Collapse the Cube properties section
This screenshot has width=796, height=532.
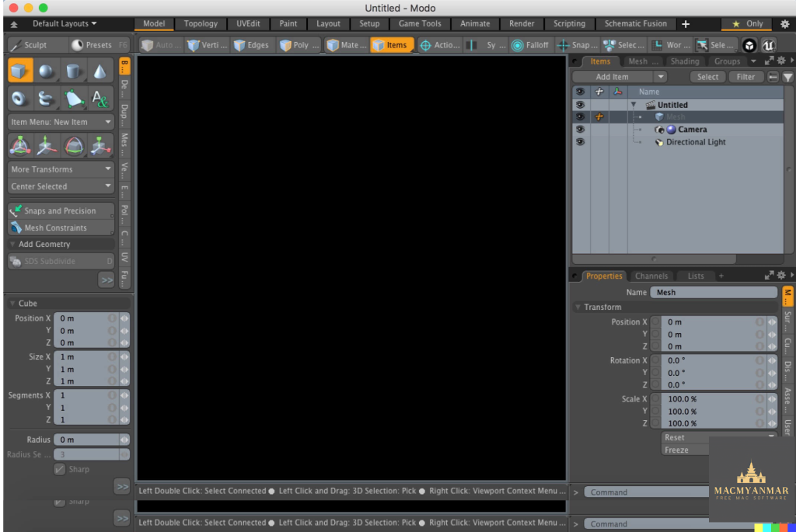click(12, 303)
